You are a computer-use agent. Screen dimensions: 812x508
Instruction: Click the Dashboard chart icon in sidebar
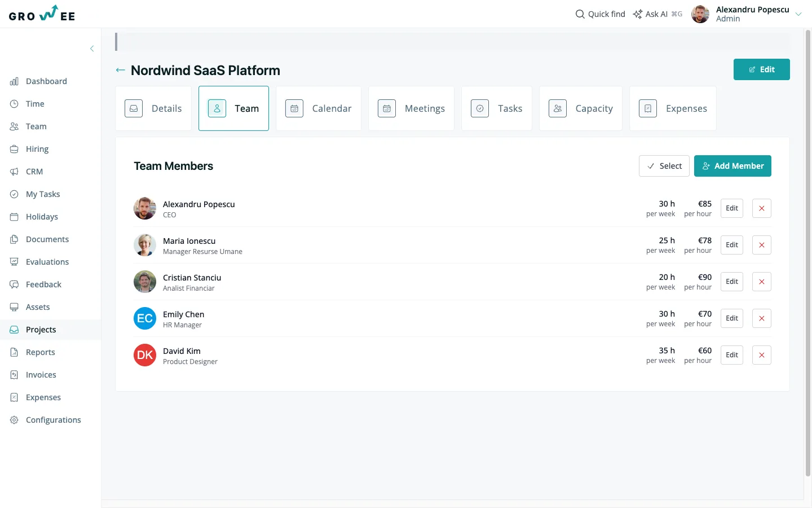pos(14,81)
